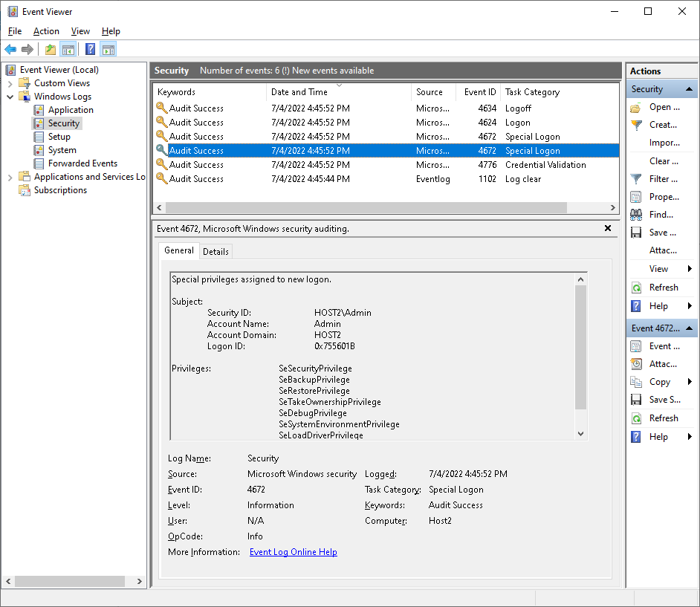700x607 pixels.
Task: Switch to the Details tab
Action: (215, 252)
